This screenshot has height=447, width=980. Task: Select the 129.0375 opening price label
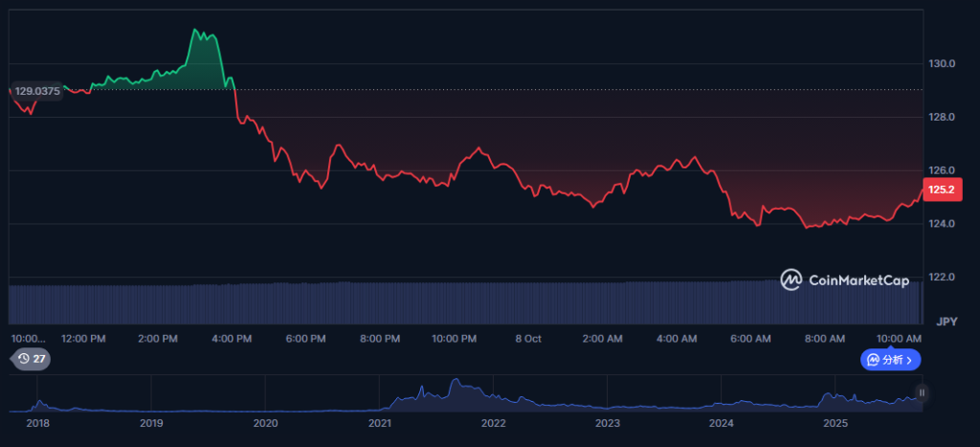(x=37, y=91)
